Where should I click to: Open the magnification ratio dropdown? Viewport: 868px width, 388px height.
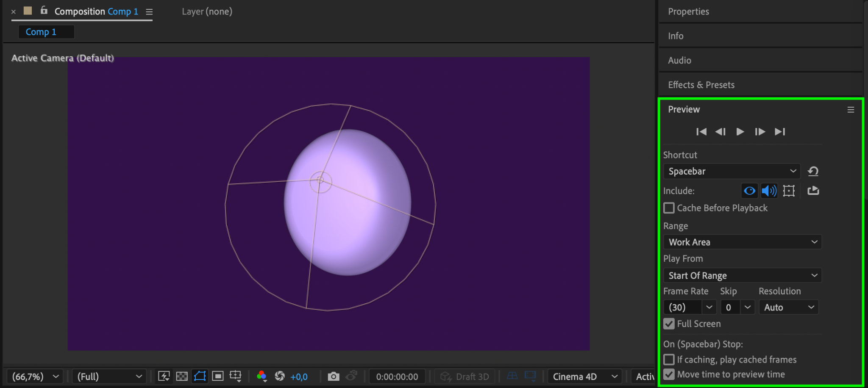point(35,377)
